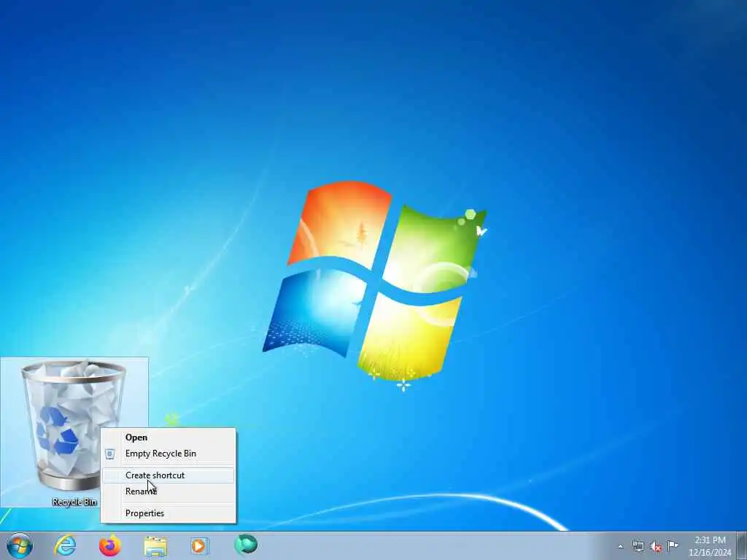Image resolution: width=747 pixels, height=560 pixels.
Task: Click the green round taskbar application icon
Action: [x=246, y=545]
